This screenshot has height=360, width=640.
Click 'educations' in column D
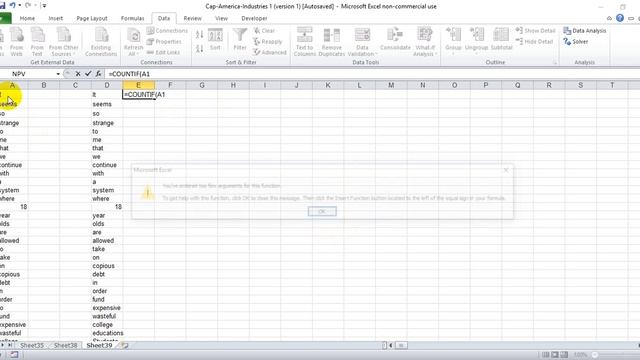(x=108, y=333)
